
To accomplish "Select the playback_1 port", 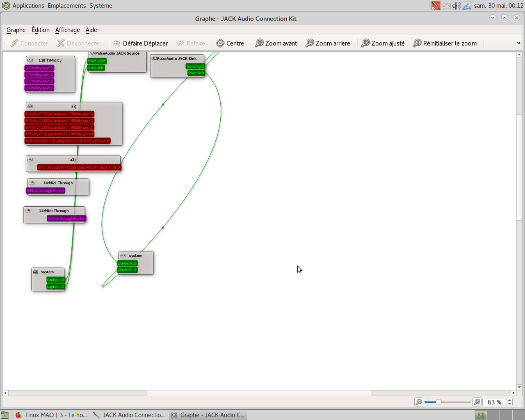I will coord(127,270).
